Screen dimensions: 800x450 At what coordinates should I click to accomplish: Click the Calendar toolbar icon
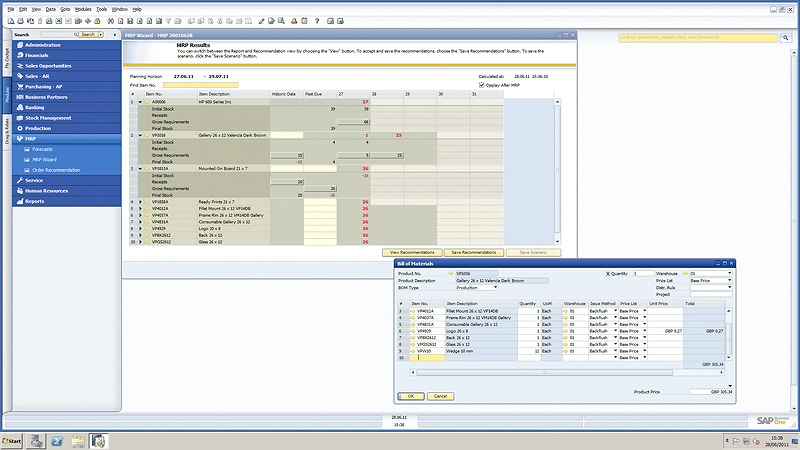click(305, 21)
